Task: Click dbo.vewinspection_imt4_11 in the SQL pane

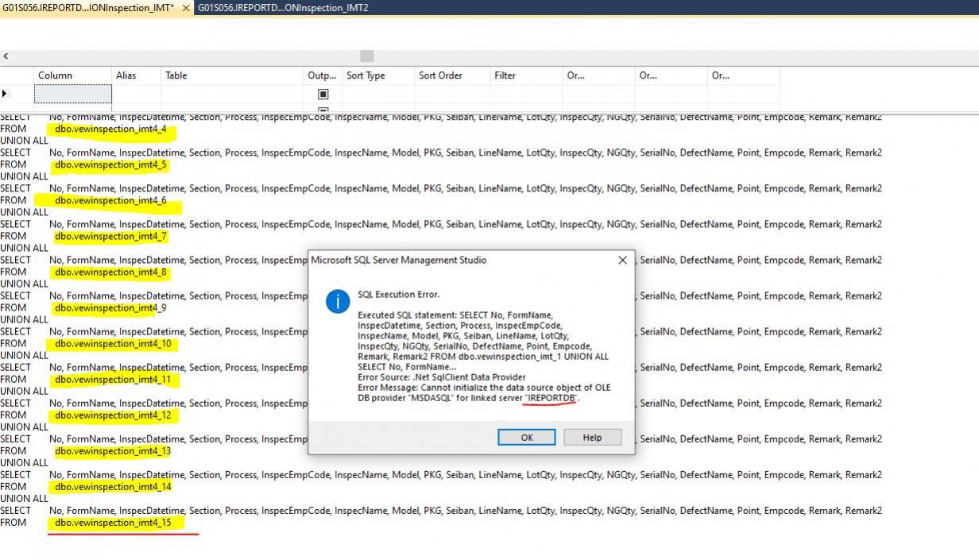Action: (x=113, y=379)
